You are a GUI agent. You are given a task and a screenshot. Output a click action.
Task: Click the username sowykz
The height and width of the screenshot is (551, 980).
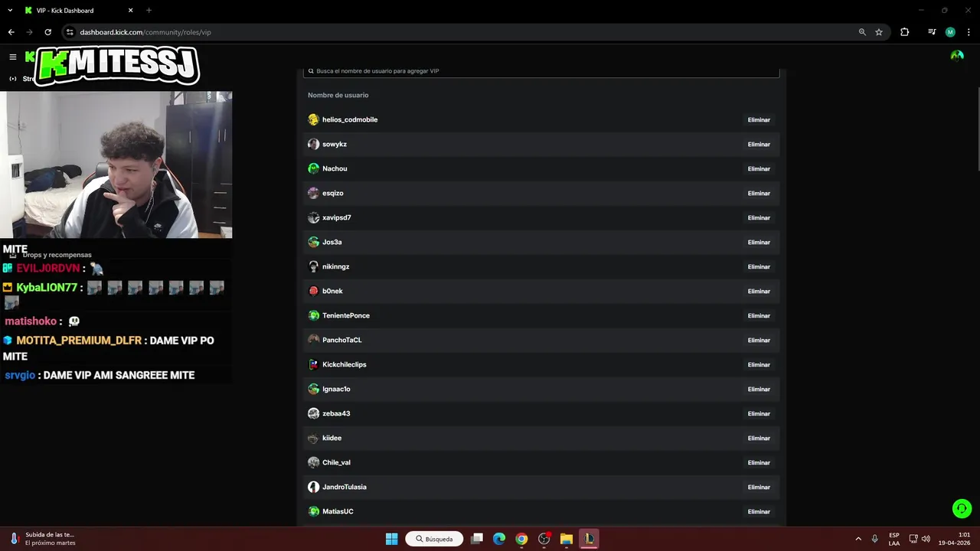click(x=335, y=144)
